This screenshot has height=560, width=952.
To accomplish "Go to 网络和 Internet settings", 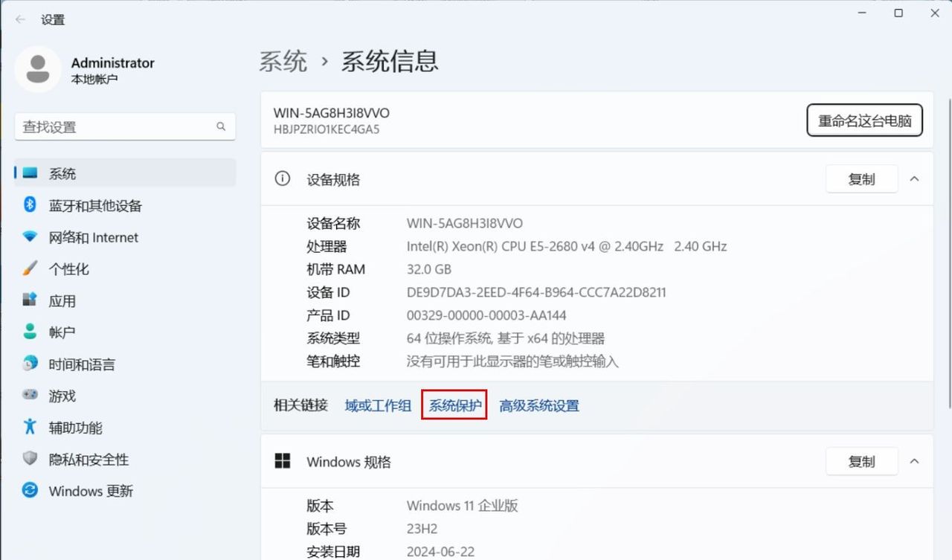I will 125,237.
